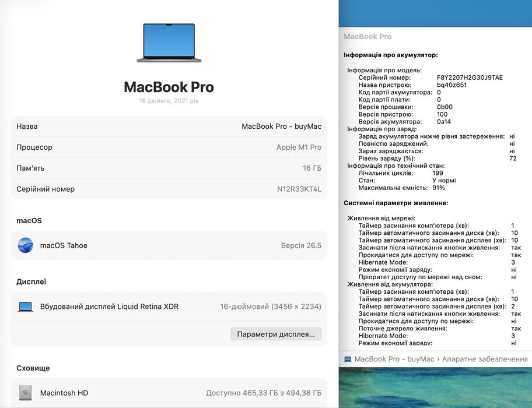Click the 16 дюймів, 2021 рік subtitle
This screenshot has width=532, height=408.
click(x=169, y=101)
